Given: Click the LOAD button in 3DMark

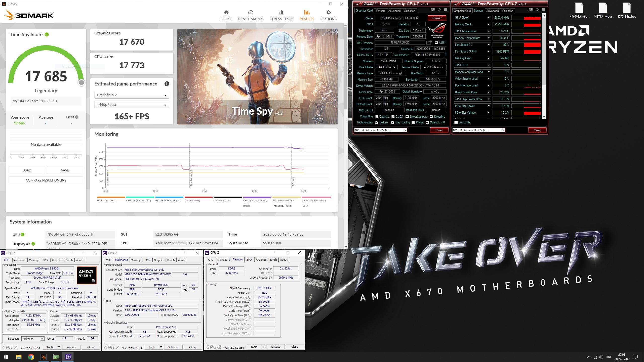Looking at the screenshot, I should tap(27, 170).
